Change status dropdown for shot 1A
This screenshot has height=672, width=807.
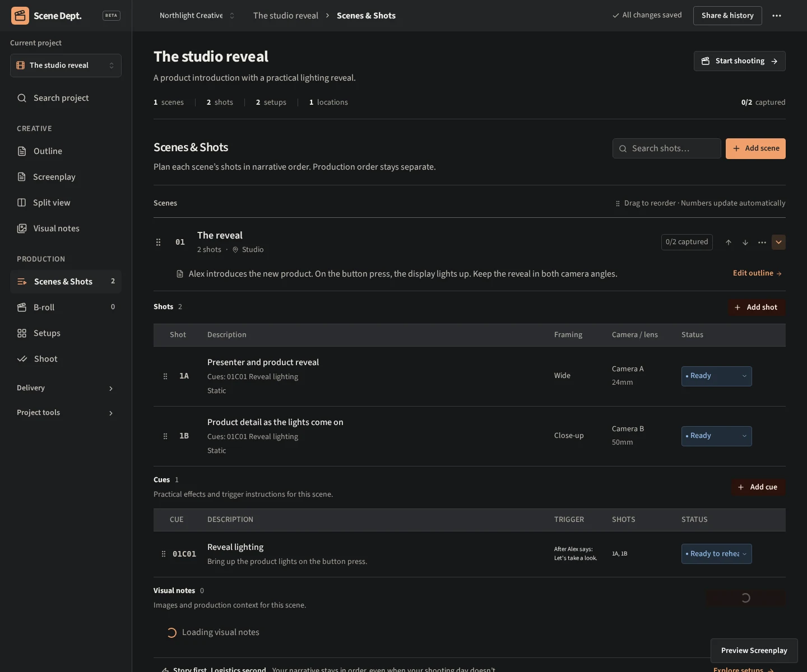[716, 376]
